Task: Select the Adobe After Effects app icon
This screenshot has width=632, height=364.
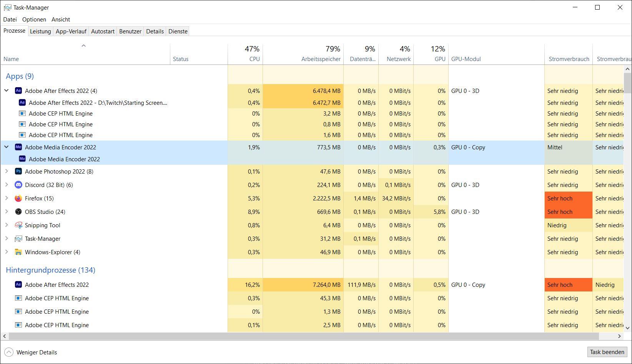Action: point(18,91)
